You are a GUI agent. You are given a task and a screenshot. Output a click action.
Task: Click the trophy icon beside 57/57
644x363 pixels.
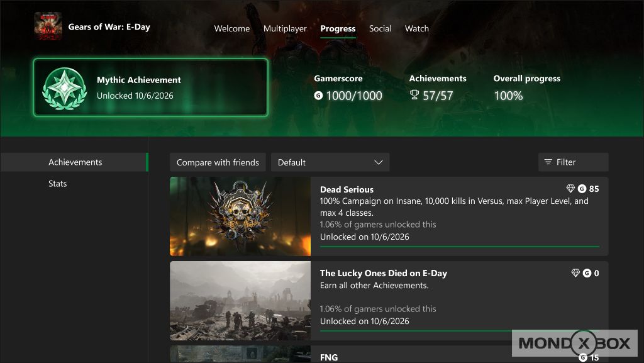coord(414,95)
